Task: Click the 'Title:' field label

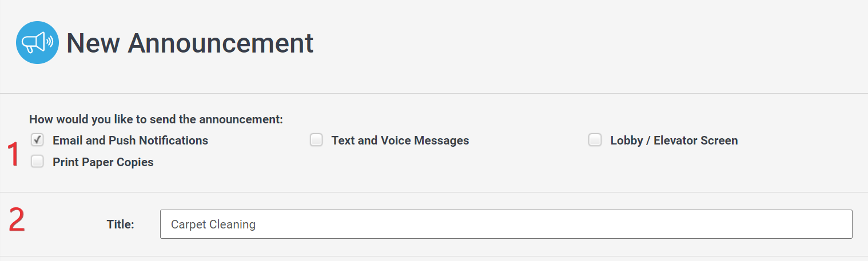Action: pos(120,224)
